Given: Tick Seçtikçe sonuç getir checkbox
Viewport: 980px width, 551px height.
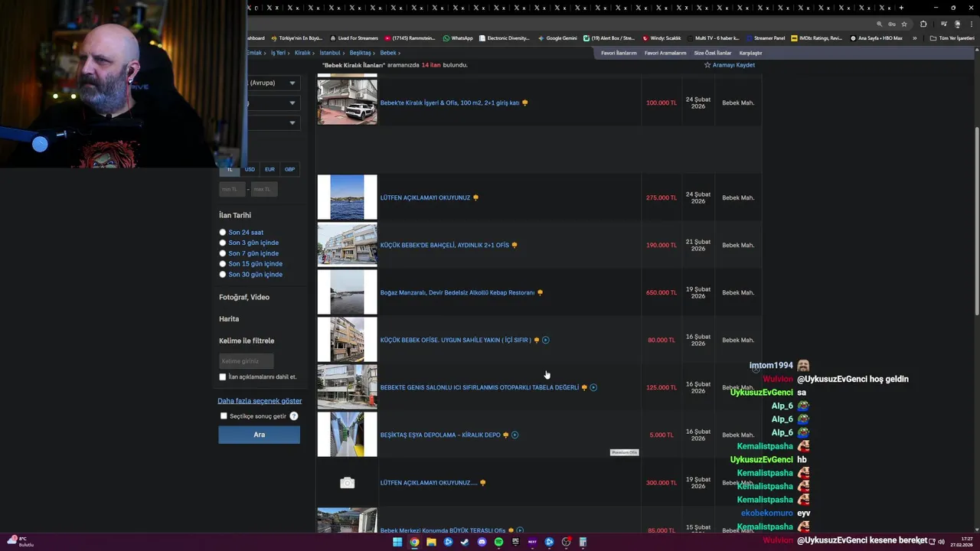Looking at the screenshot, I should tap(224, 416).
